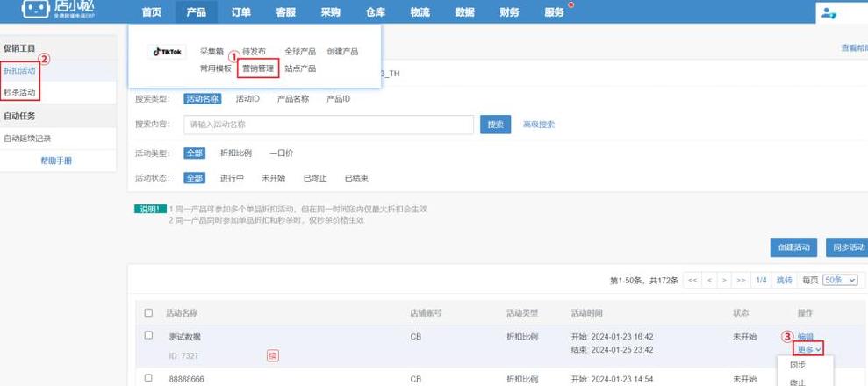
Task: Go to next page of results
Action: [724, 280]
